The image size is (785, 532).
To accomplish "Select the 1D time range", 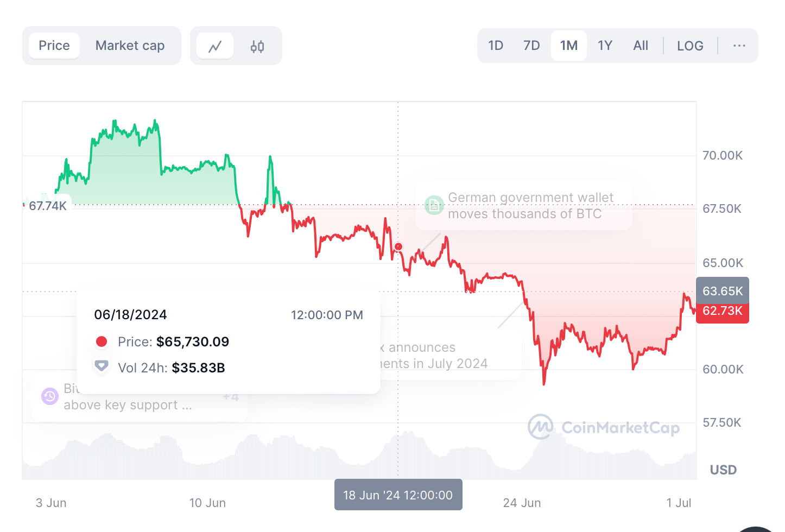I will [x=496, y=46].
